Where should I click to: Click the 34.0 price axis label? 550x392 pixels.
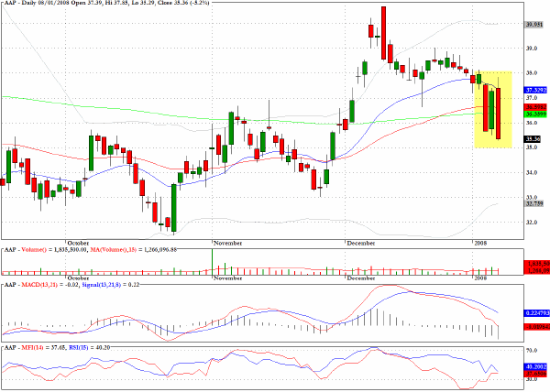coord(531,172)
